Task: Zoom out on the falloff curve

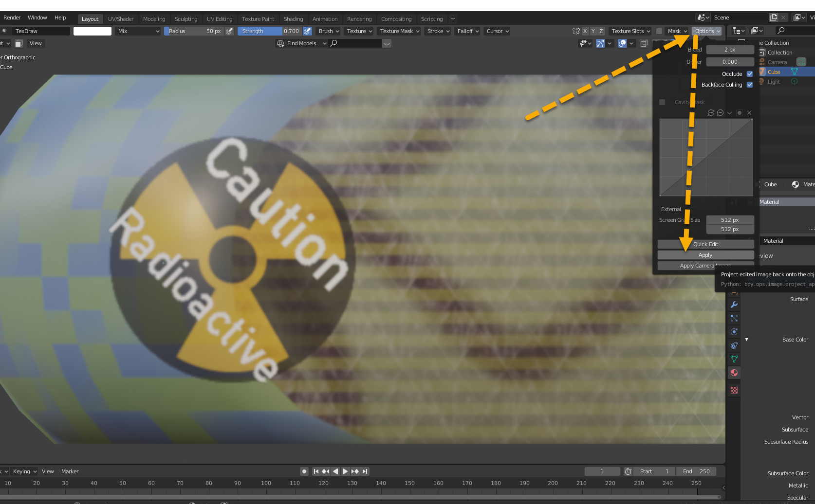Action: pyautogui.click(x=720, y=113)
